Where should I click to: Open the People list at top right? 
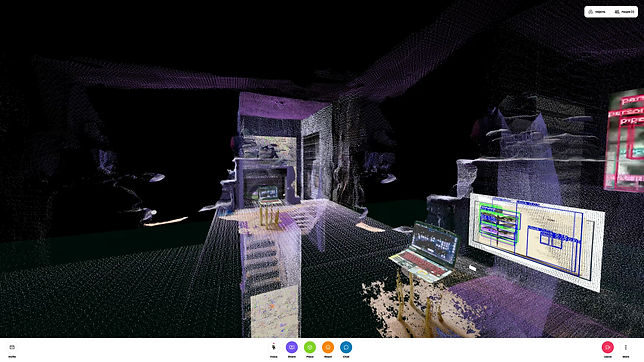pyautogui.click(x=624, y=12)
